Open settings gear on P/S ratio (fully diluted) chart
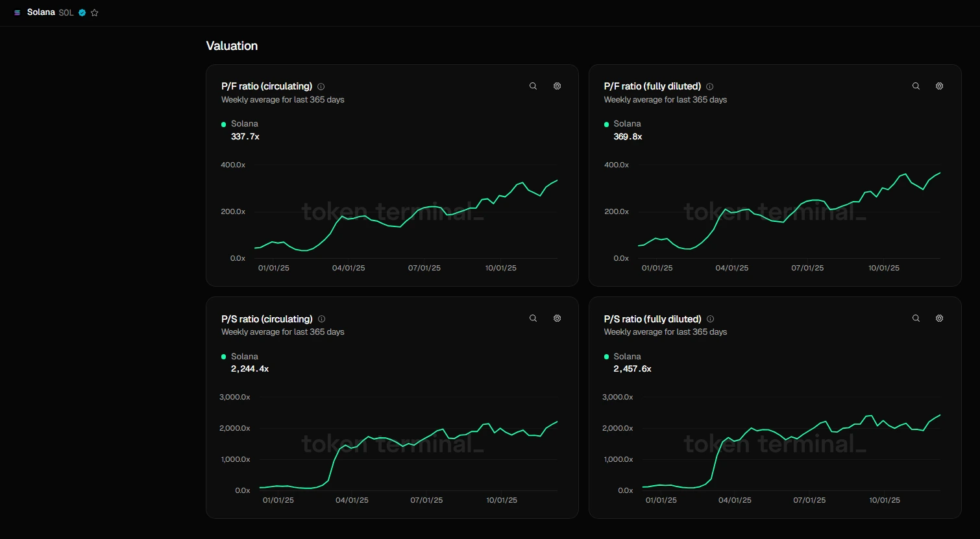Viewport: 980px width, 539px height. point(939,318)
